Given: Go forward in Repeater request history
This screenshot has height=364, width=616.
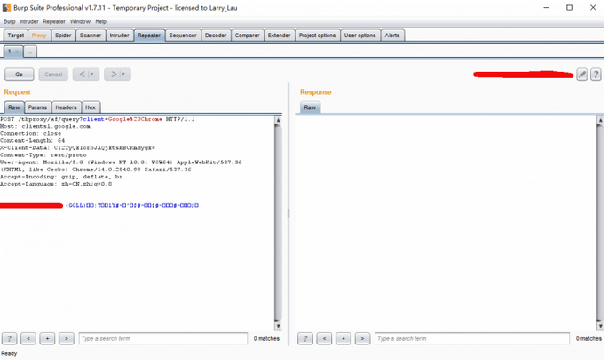Looking at the screenshot, I should point(114,75).
